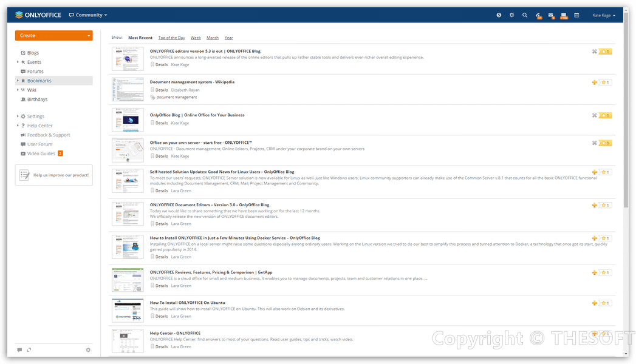
Task: Click the How To Install ONLYOFFICE On Ubuntu thumbnail
Action: pos(127,310)
